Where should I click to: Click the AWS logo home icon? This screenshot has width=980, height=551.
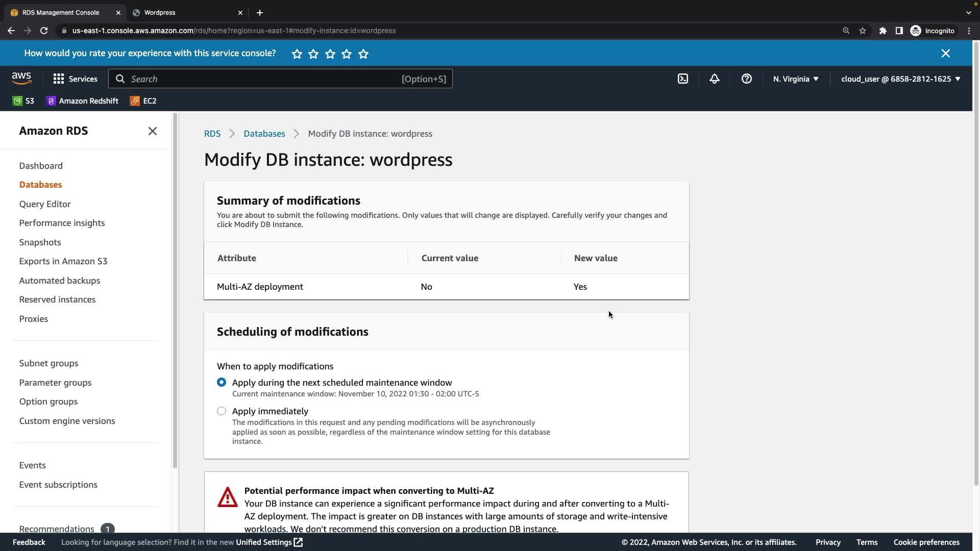point(21,79)
